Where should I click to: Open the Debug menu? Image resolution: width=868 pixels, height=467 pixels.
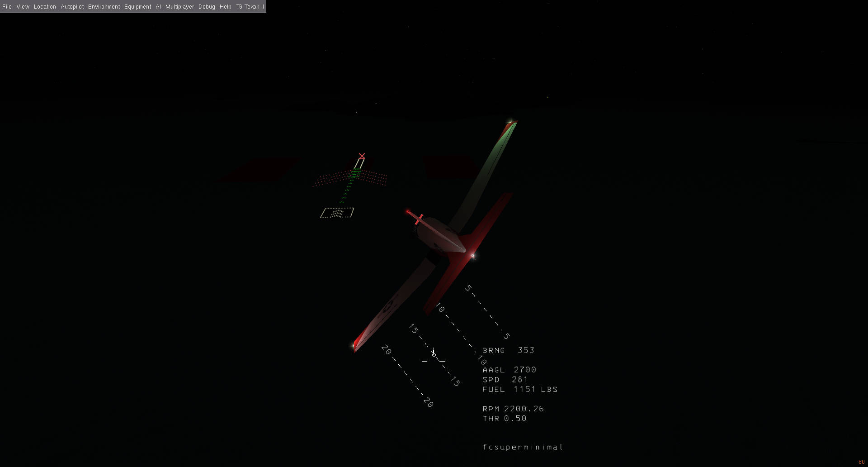207,6
